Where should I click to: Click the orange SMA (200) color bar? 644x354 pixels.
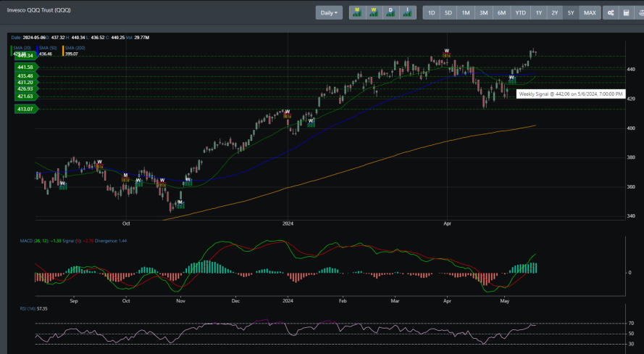point(63,51)
